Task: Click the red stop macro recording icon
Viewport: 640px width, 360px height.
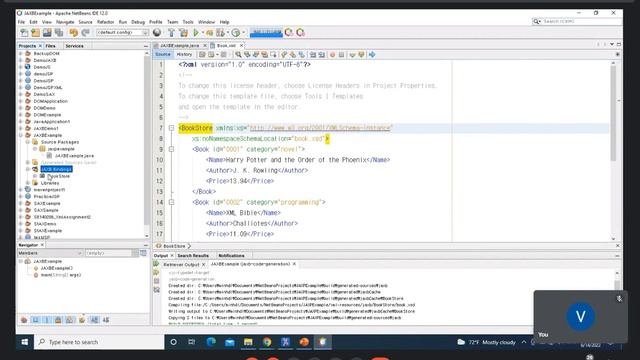Action: click(332, 55)
